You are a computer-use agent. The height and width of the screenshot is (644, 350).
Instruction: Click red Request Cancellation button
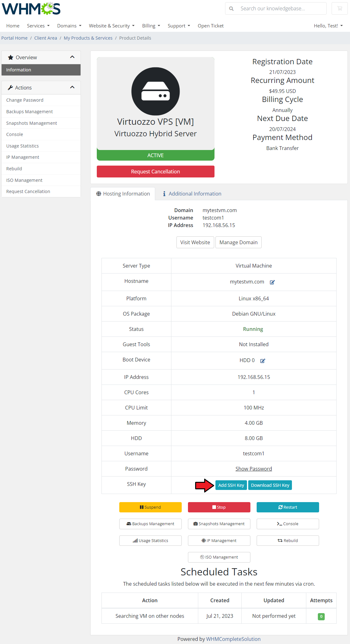point(155,172)
